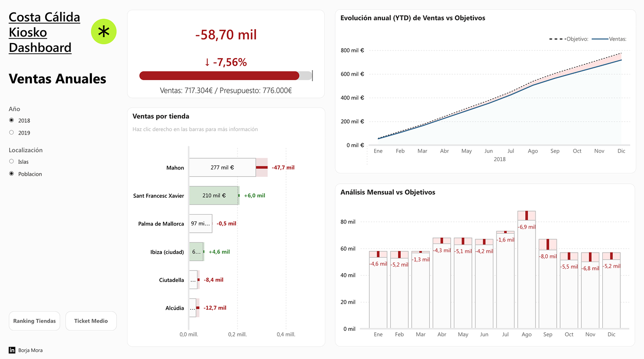This screenshot has width=644, height=359.
Task: Choose the Poblacion localization option
Action: point(12,174)
